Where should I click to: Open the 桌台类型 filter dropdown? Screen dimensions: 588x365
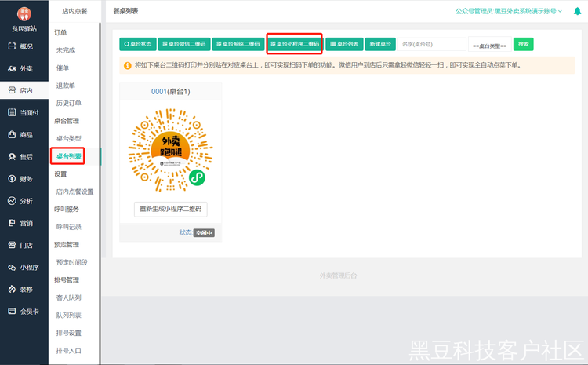pyautogui.click(x=490, y=44)
